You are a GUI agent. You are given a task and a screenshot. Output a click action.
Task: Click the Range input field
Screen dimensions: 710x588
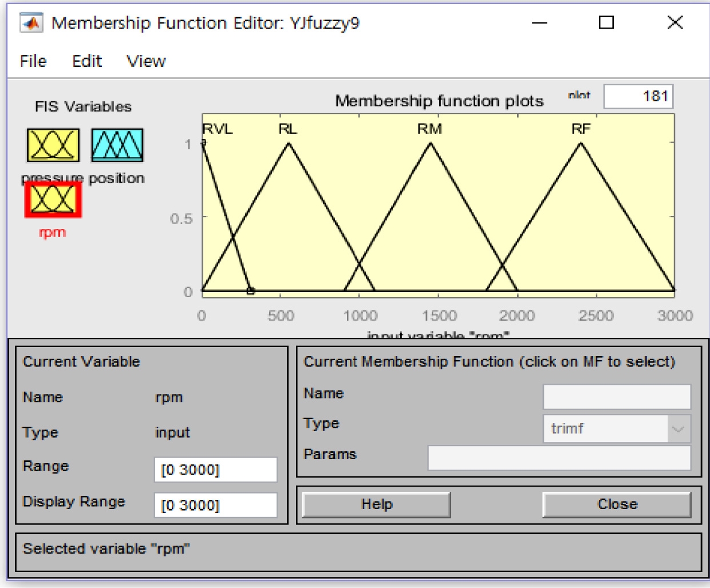215,470
